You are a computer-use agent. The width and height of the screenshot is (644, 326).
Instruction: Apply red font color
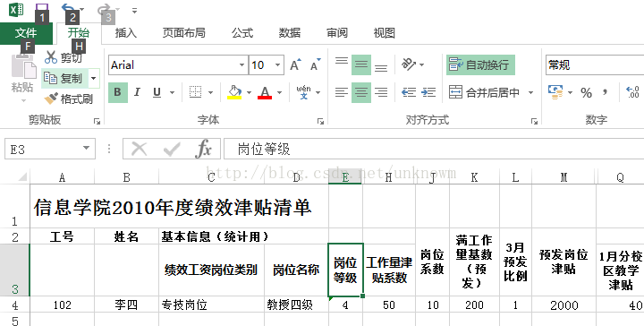point(265,92)
